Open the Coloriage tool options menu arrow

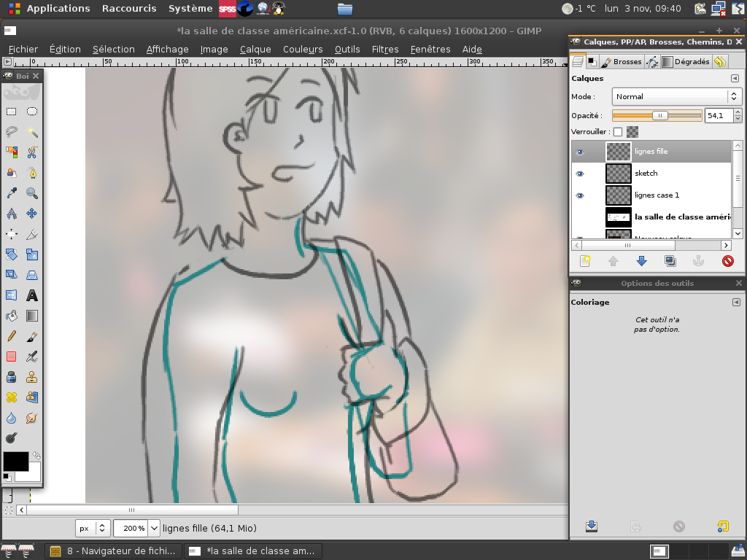[x=736, y=302]
